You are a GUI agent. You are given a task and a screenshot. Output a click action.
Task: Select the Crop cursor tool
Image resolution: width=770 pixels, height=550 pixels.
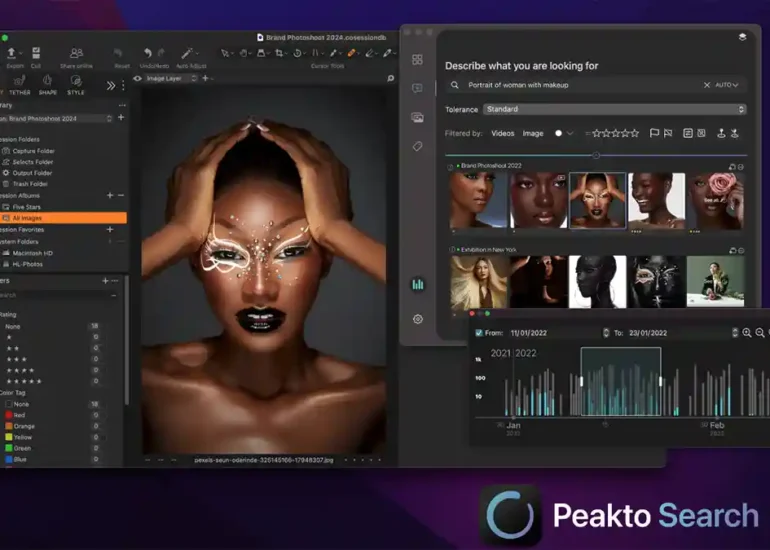[x=279, y=53]
